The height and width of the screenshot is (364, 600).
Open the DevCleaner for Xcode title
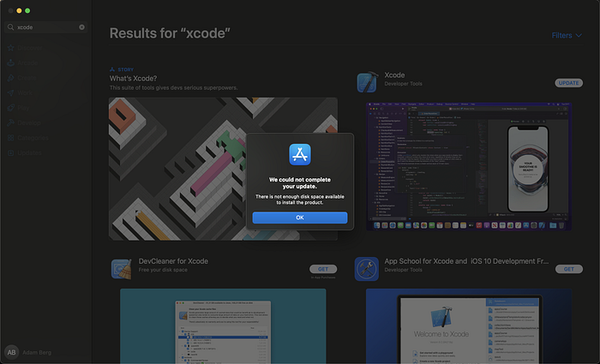coord(173,261)
